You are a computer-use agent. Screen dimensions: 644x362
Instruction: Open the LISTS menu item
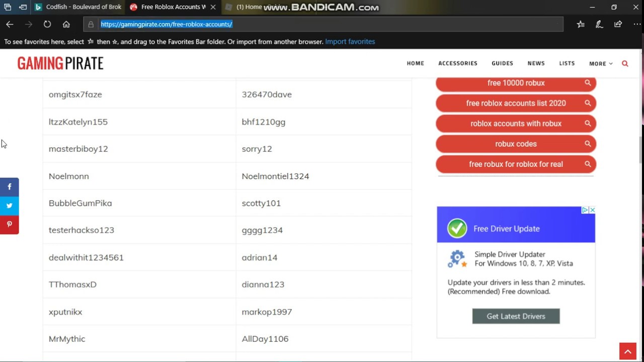click(x=567, y=63)
